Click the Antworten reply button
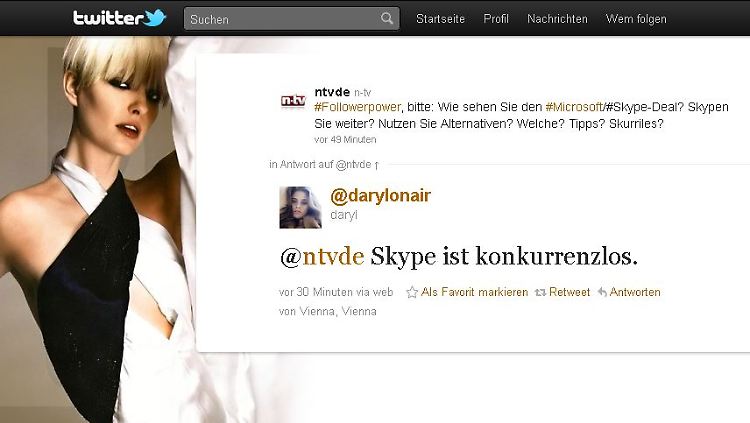The height and width of the screenshot is (423, 750). [635, 292]
